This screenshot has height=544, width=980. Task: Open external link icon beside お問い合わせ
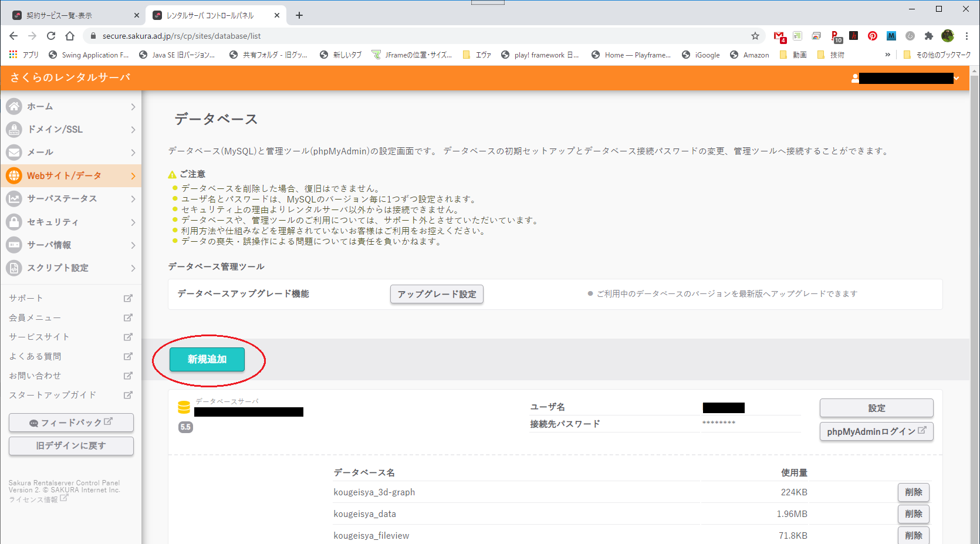point(128,376)
